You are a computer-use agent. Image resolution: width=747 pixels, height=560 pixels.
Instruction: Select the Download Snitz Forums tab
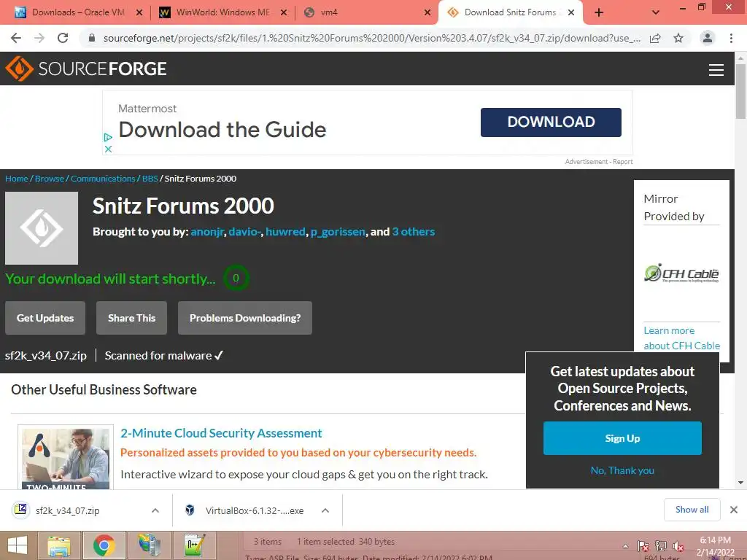click(510, 13)
